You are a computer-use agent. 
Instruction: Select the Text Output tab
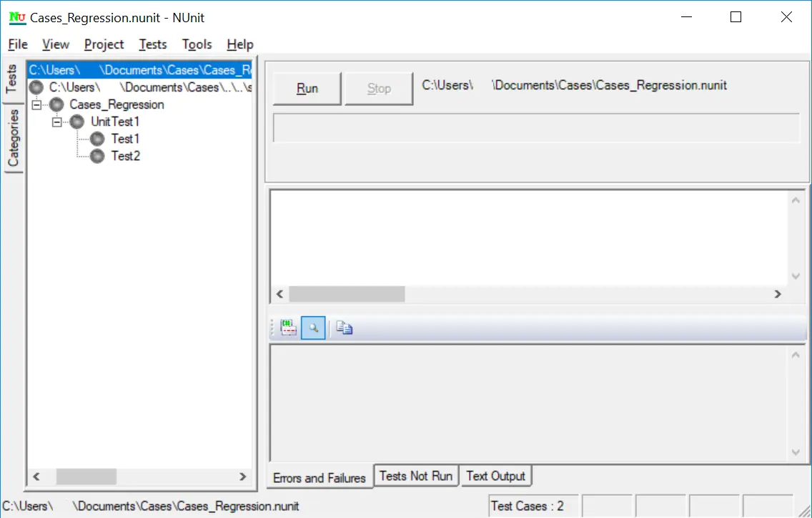click(496, 475)
